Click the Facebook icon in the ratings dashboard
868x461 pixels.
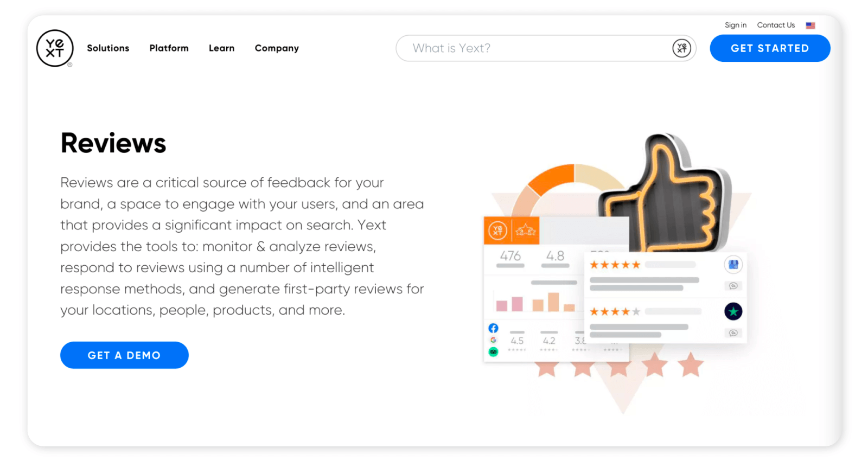(494, 328)
